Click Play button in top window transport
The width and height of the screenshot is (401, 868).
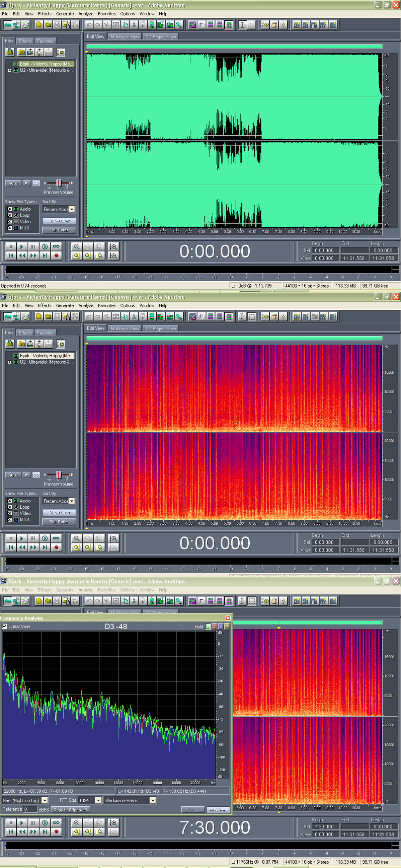[22, 247]
